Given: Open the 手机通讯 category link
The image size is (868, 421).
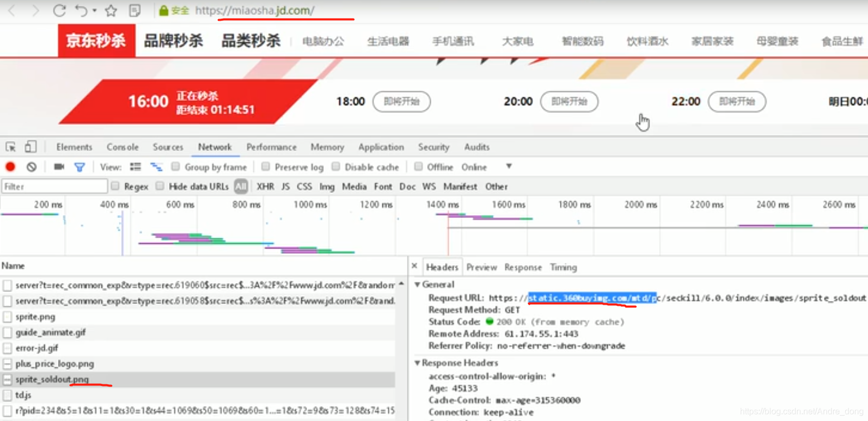Looking at the screenshot, I should coord(453,41).
